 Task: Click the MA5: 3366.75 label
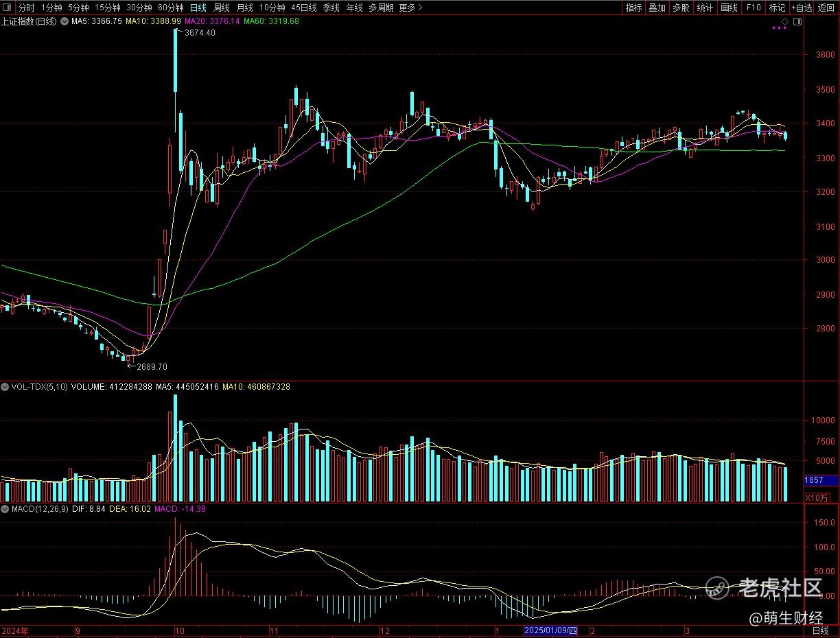pos(97,21)
